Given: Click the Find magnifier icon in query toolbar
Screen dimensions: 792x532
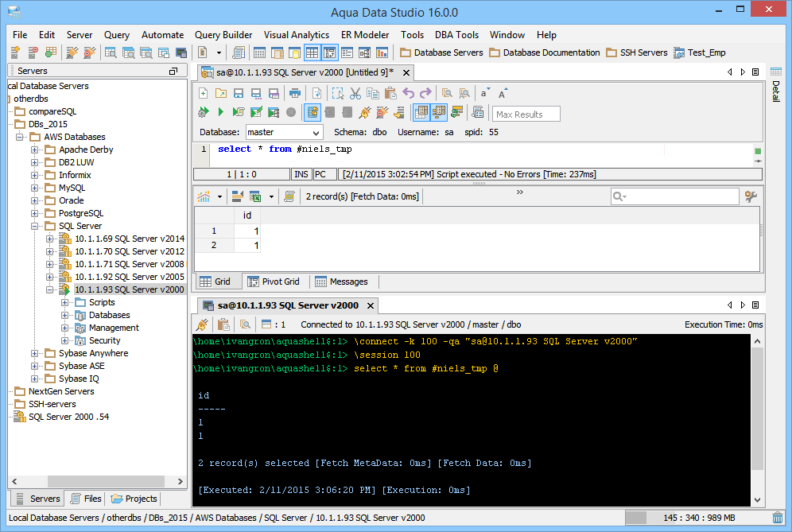Looking at the screenshot, I should (447, 94).
